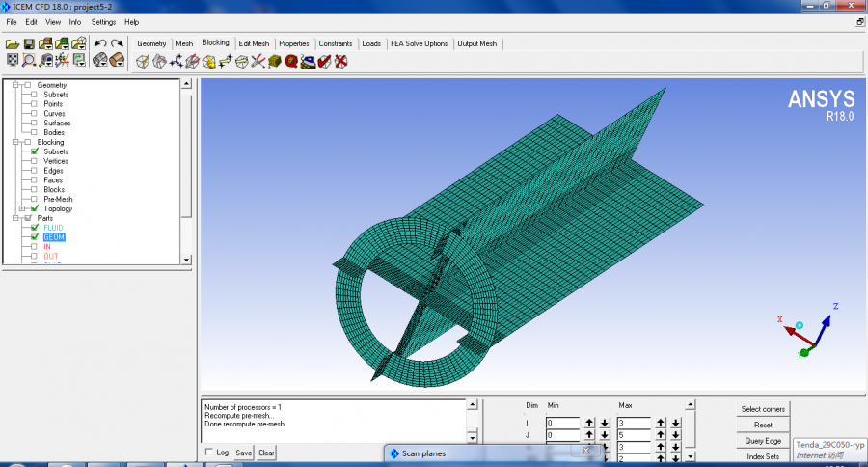This screenshot has height=467, width=868.
Task: Click the Refresh view icon
Action: 79,60
